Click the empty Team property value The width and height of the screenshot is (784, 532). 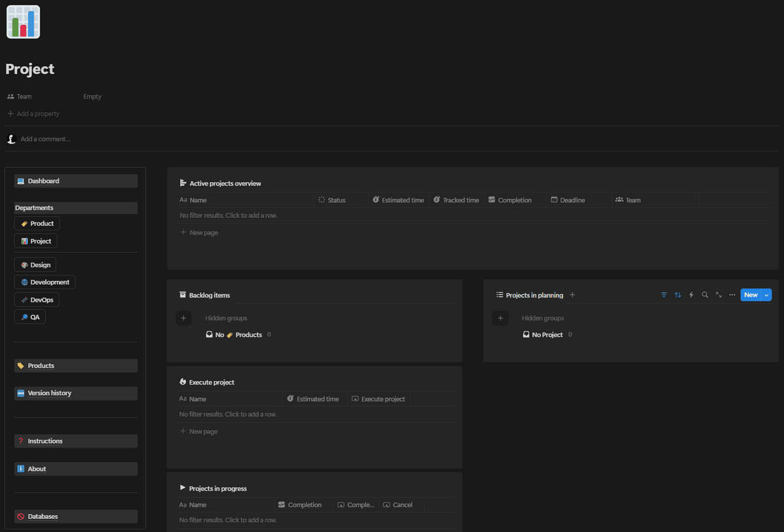[93, 97]
